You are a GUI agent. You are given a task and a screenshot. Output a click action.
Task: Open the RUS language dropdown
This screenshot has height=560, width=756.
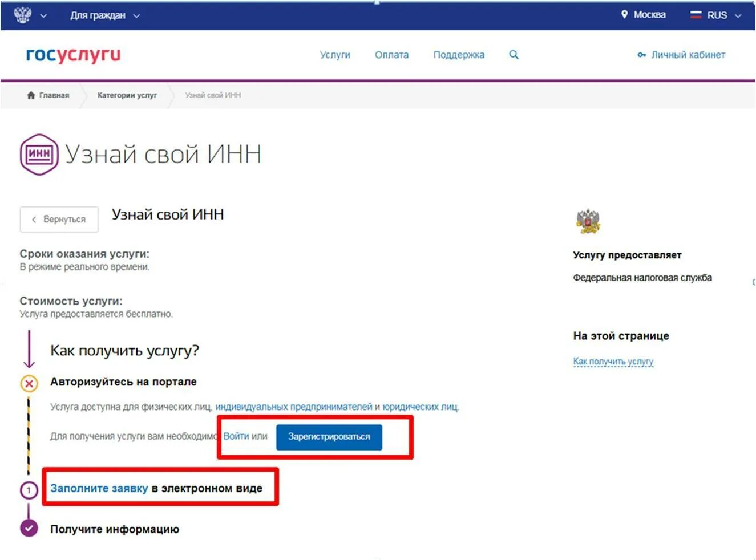[x=723, y=15]
